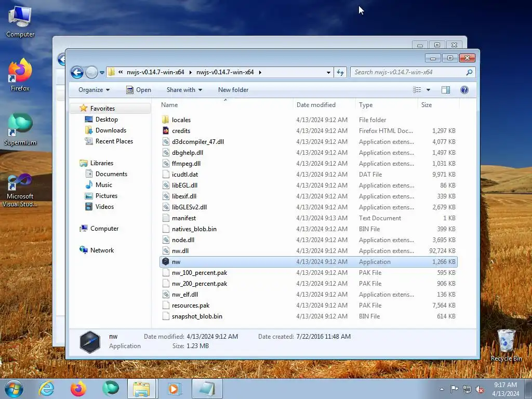Open Downloads in navigation pane

(x=111, y=130)
